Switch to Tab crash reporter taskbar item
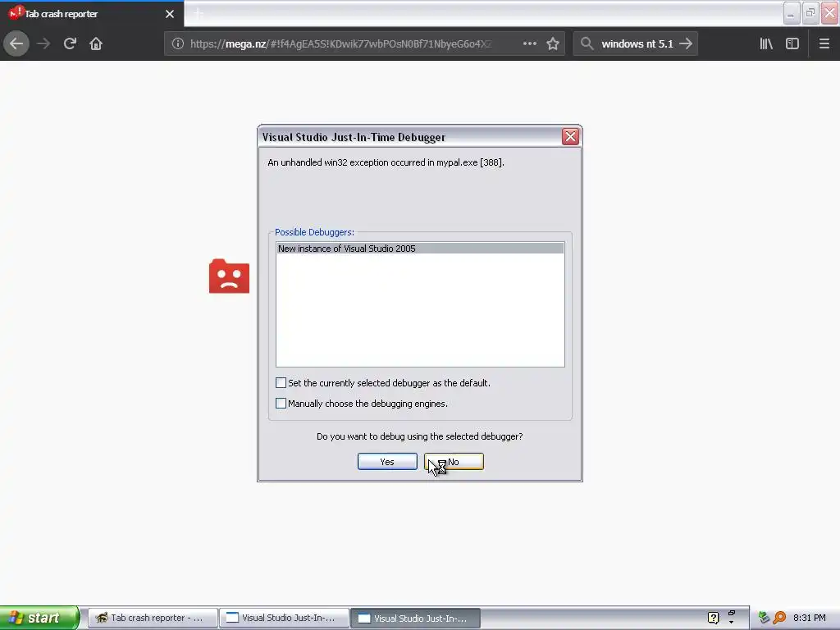The width and height of the screenshot is (840, 630). pyautogui.click(x=153, y=618)
